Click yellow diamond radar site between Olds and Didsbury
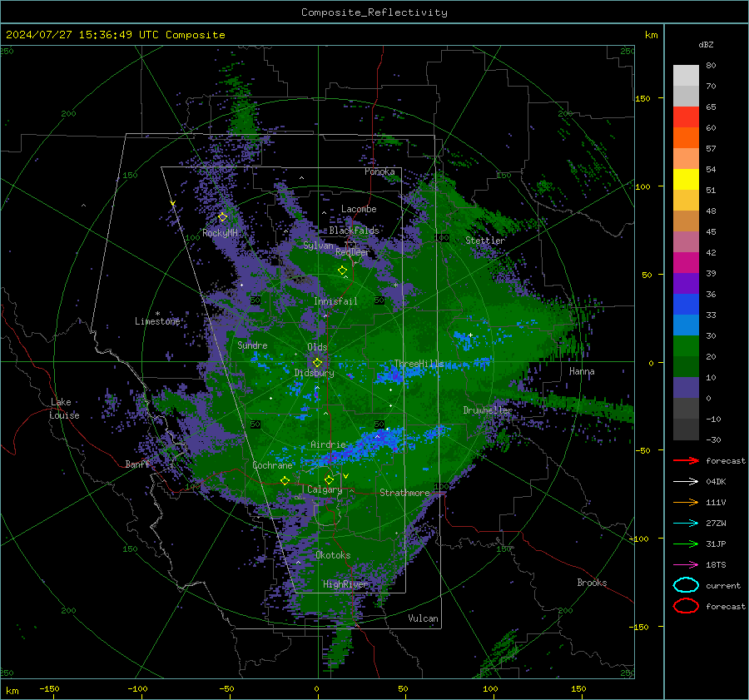This screenshot has width=749, height=700. (317, 363)
